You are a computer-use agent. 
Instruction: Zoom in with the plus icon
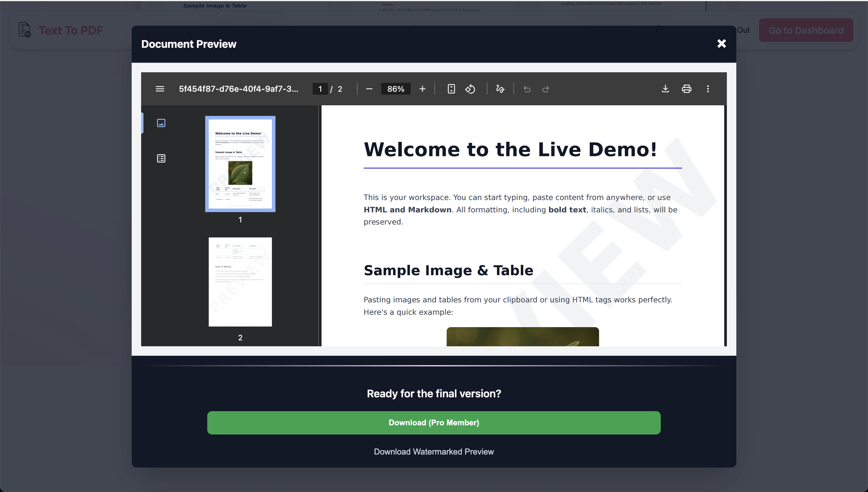pyautogui.click(x=422, y=89)
